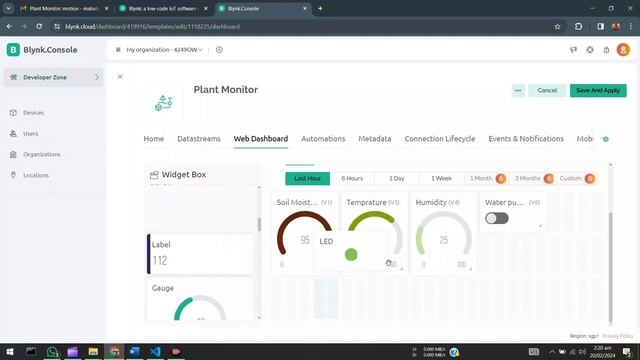The image size is (640, 360).
Task: Switch to the Connection Lifecycle tab
Action: pos(440,139)
